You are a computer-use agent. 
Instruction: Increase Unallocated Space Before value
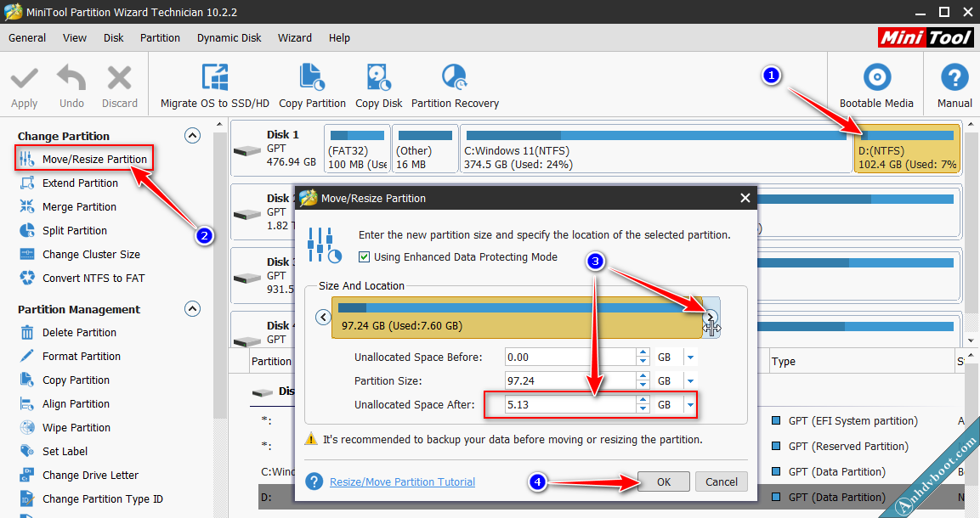tap(643, 352)
